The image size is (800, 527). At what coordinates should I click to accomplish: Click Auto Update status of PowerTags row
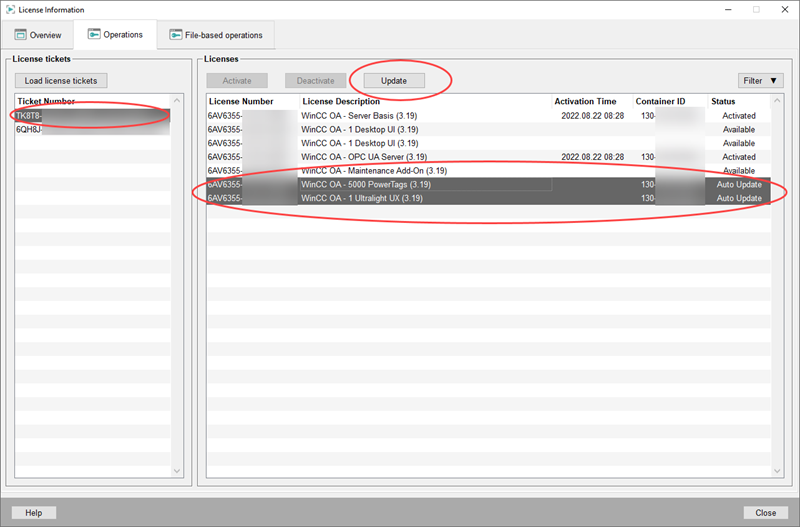pyautogui.click(x=739, y=185)
